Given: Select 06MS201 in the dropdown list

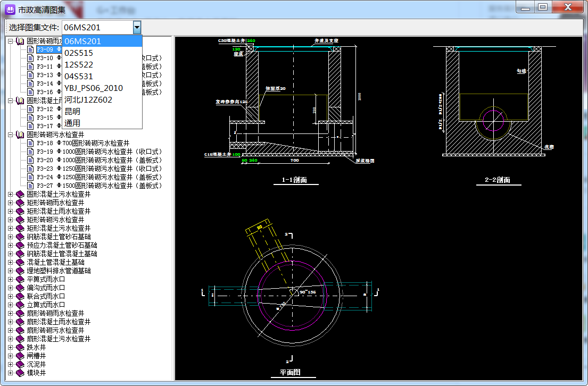Looking at the screenshot, I should point(102,41).
